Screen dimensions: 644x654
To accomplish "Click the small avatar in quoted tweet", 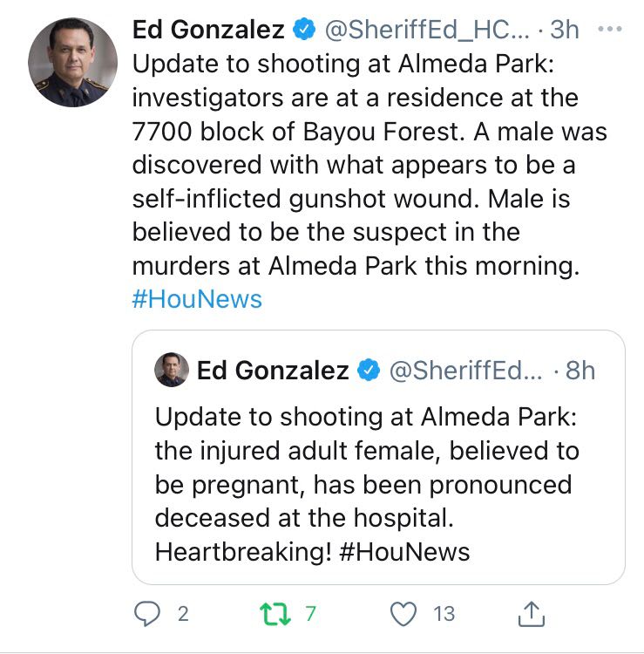I will (x=172, y=370).
